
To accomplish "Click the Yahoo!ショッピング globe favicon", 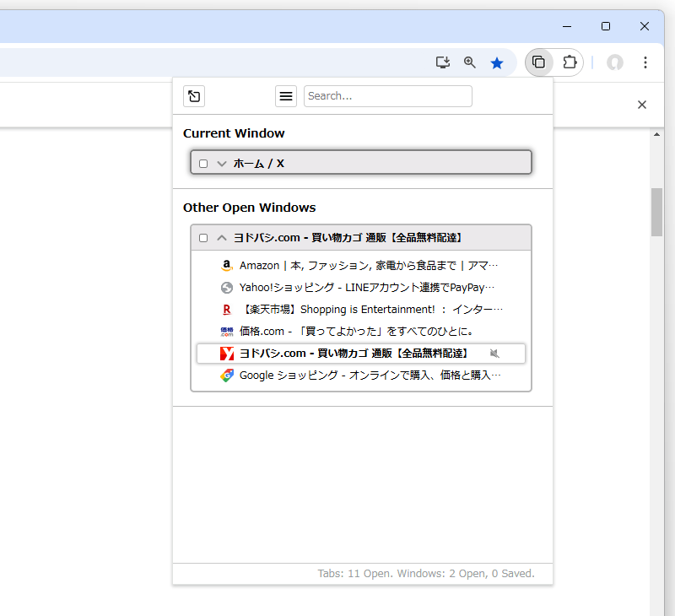I will pos(227,288).
